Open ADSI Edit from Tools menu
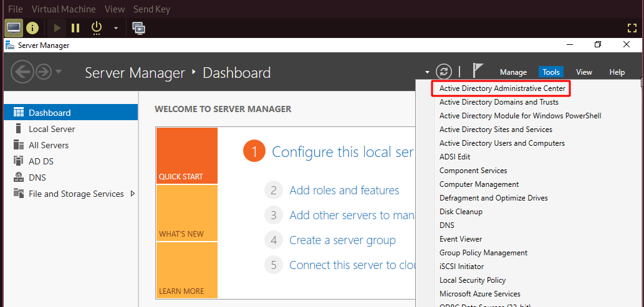Image resolution: width=644 pixels, height=307 pixels. click(x=454, y=157)
